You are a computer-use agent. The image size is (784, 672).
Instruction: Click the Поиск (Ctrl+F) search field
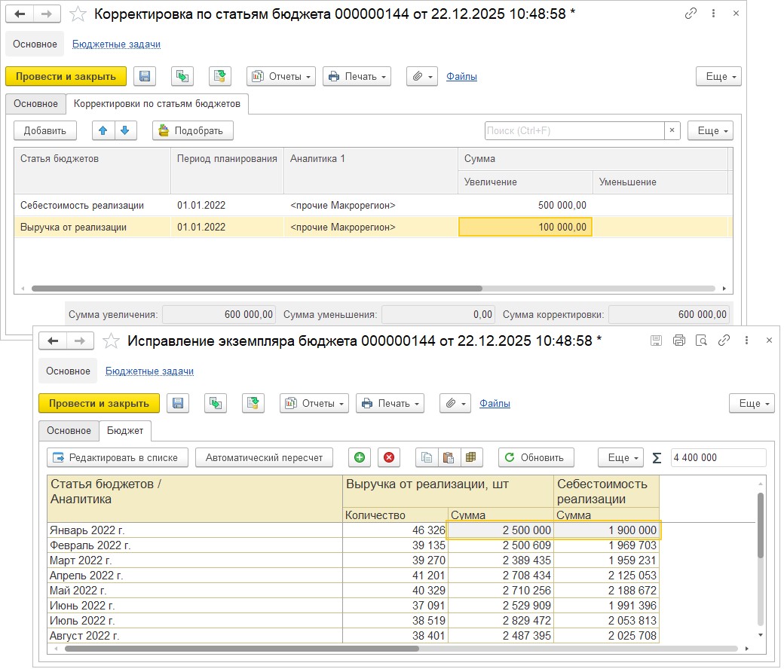coord(574,130)
